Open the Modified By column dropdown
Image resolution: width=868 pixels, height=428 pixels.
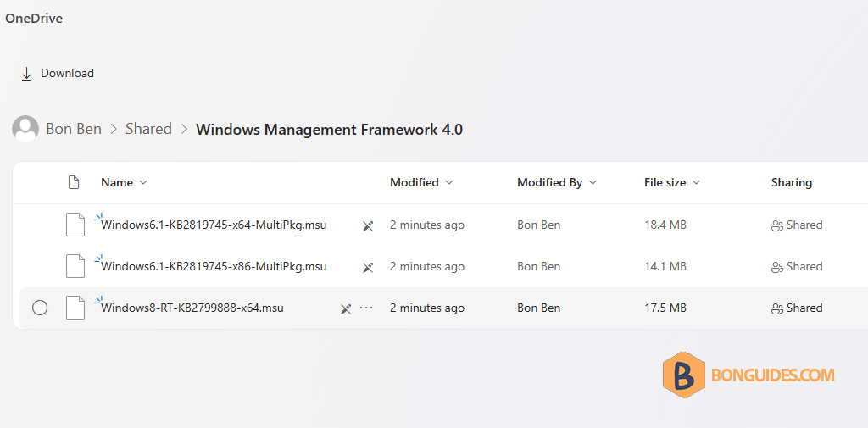593,183
